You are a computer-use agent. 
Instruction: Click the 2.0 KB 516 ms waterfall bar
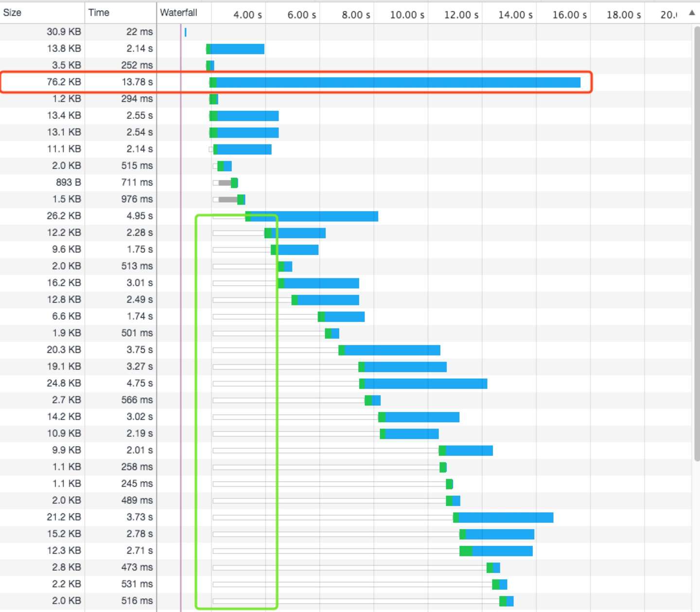point(507,601)
